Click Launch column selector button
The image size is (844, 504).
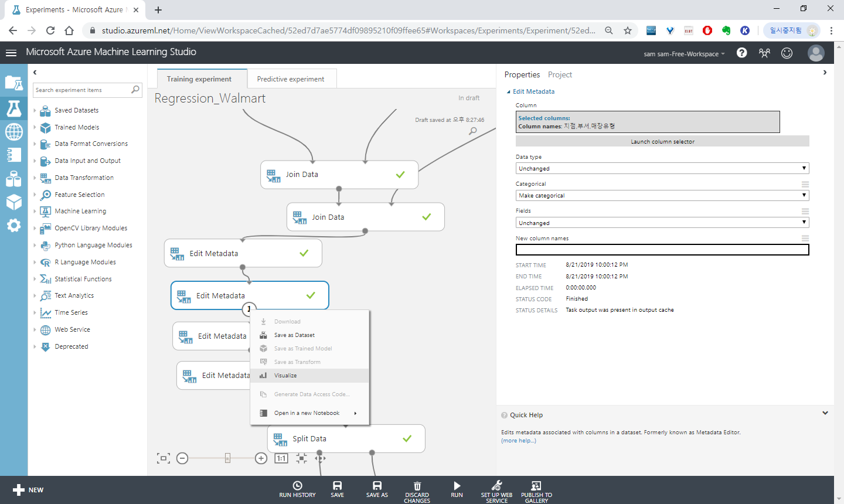pyautogui.click(x=662, y=141)
